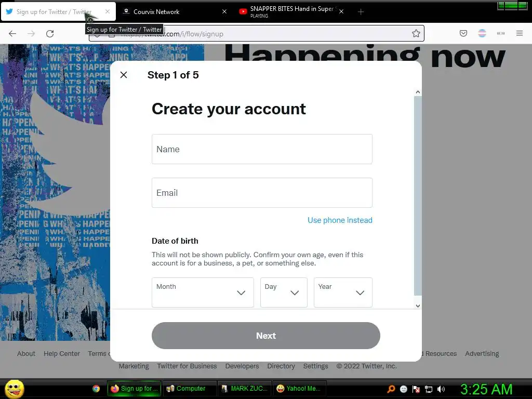Open the Month dropdown
This screenshot has height=399, width=532.
pyautogui.click(x=203, y=292)
